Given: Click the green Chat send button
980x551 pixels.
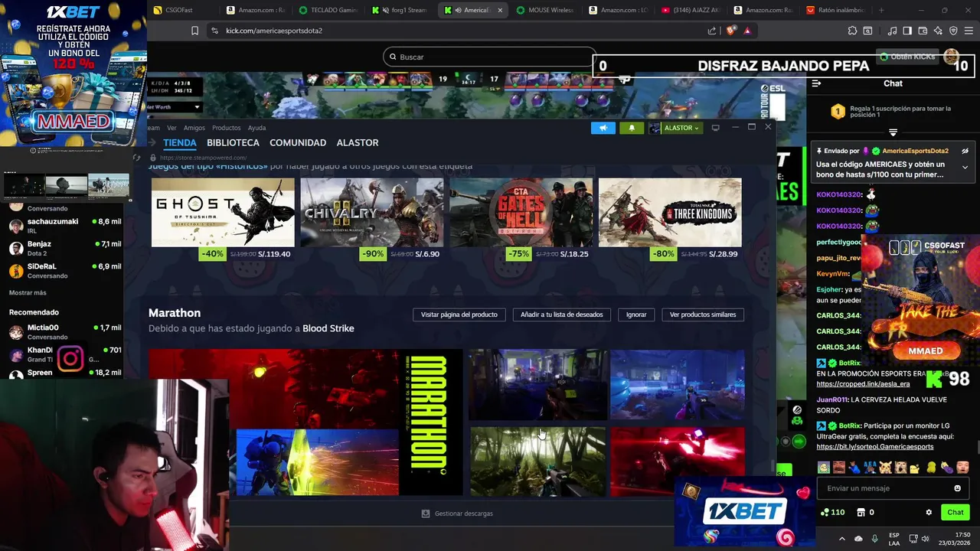Looking at the screenshot, I should 955,513.
